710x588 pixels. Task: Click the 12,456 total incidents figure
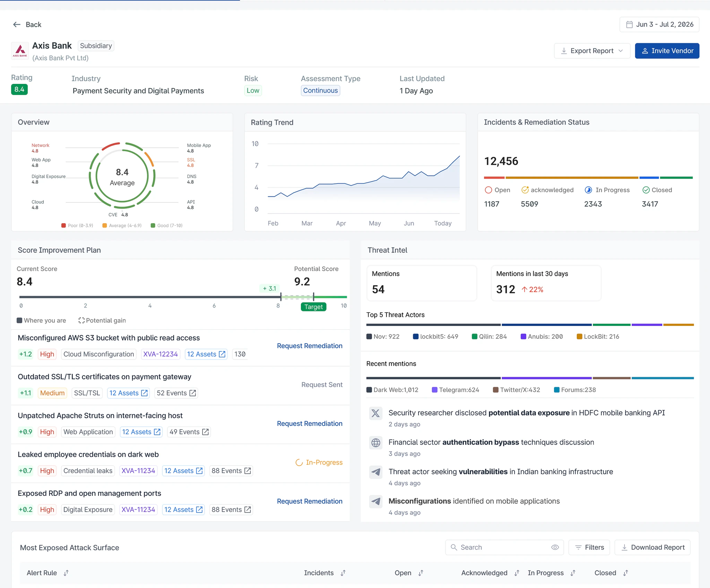(x=501, y=161)
